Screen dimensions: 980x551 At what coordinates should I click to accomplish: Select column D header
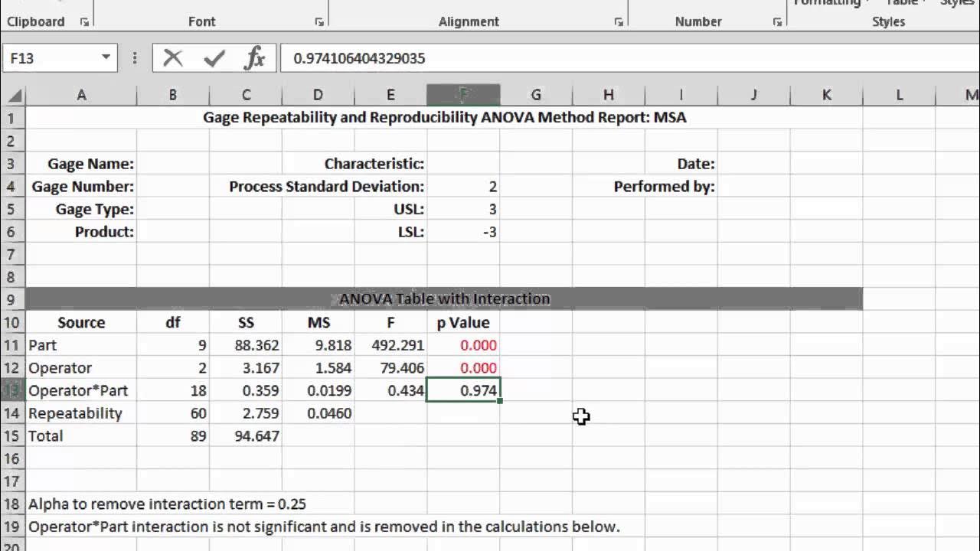click(x=318, y=95)
